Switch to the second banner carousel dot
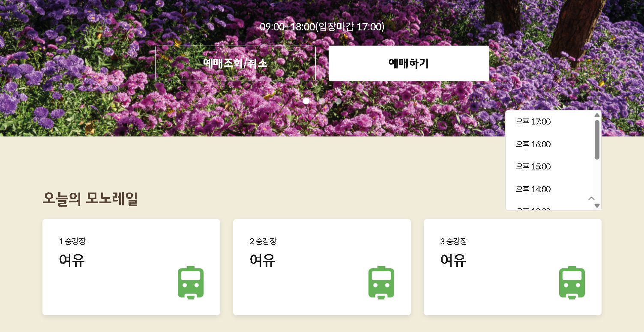Viewport: 644px width, 332px height. point(322,101)
